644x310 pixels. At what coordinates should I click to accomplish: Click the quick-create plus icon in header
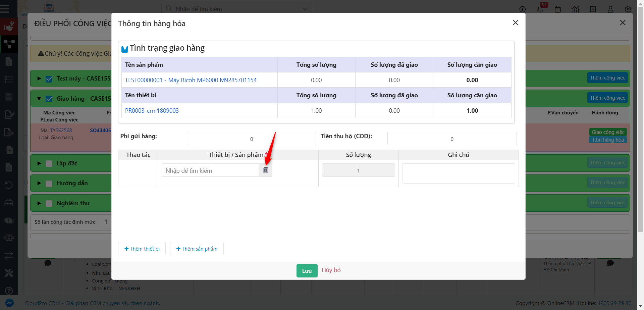(522, 9)
